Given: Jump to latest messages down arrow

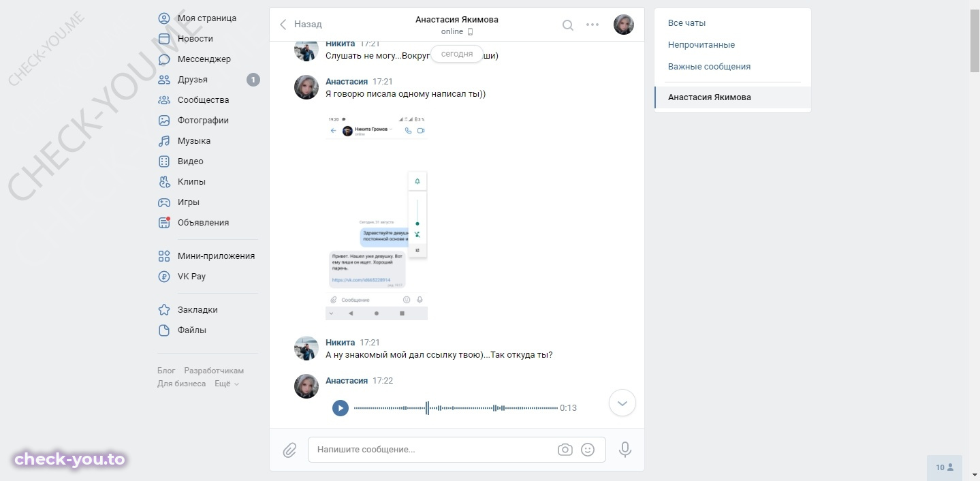Looking at the screenshot, I should tap(622, 403).
